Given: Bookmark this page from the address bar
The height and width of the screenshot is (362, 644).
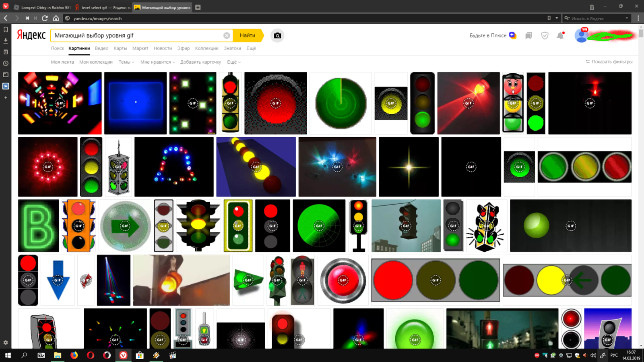Looking at the screenshot, I should 549,18.
